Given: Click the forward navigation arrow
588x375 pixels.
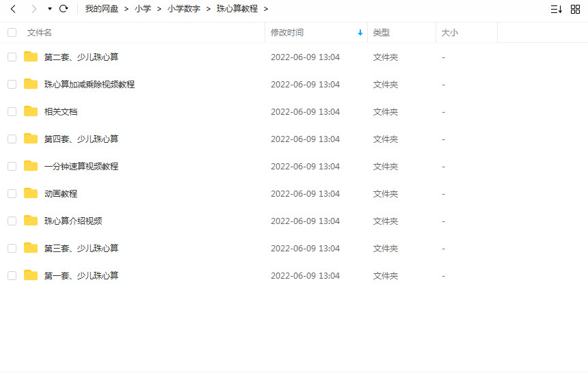Looking at the screenshot, I should [34, 9].
